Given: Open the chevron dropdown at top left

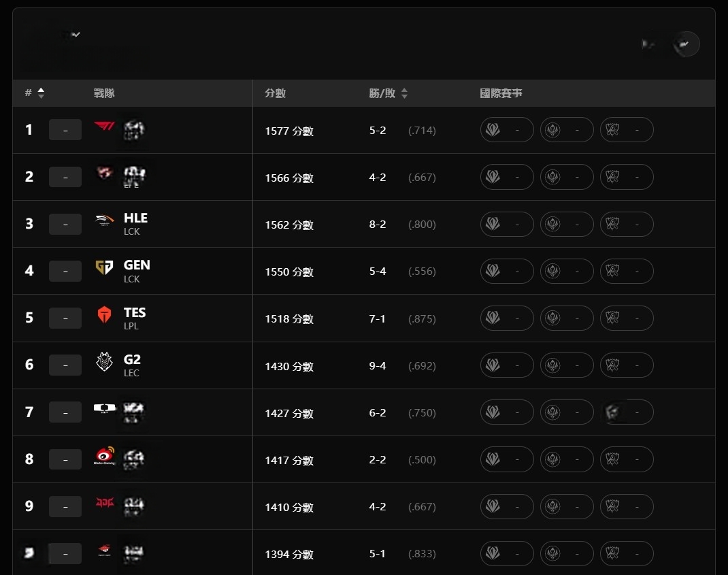Looking at the screenshot, I should point(76,35).
